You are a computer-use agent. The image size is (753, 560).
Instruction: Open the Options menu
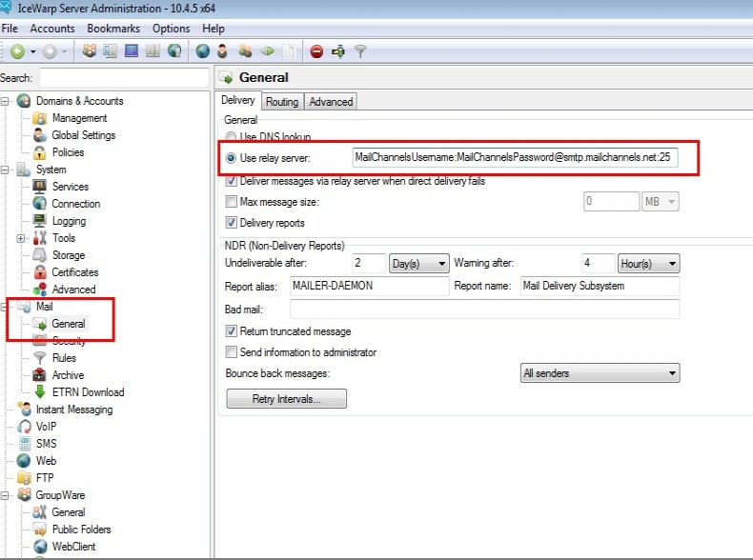[x=171, y=29]
